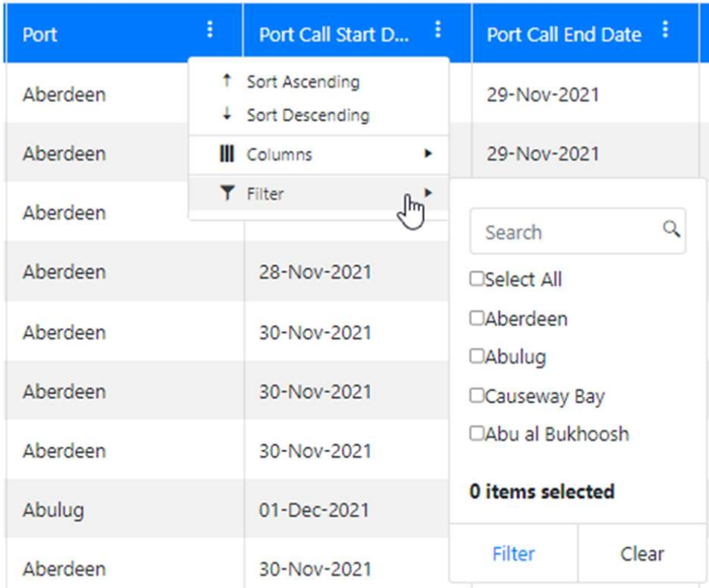Check the Abu al Bukhoosh option
709x588 pixels.
tap(477, 433)
